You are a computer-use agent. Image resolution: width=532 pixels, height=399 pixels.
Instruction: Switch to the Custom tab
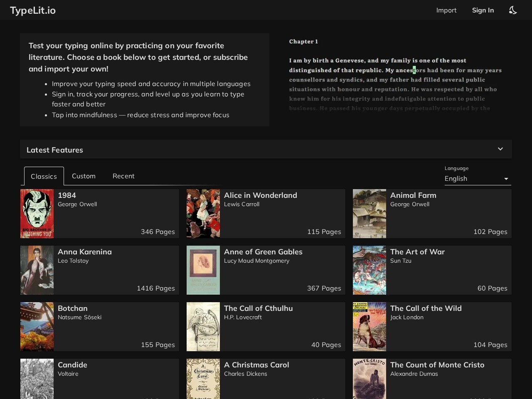click(x=84, y=176)
